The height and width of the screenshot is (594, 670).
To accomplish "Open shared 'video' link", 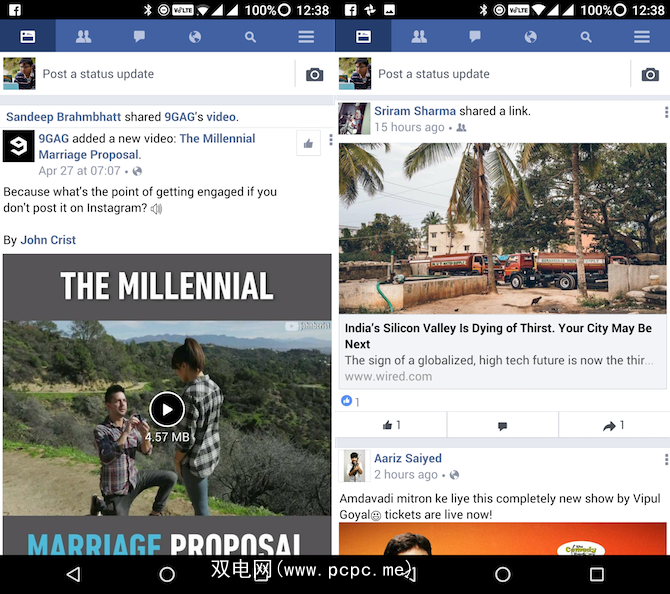I will [x=221, y=117].
